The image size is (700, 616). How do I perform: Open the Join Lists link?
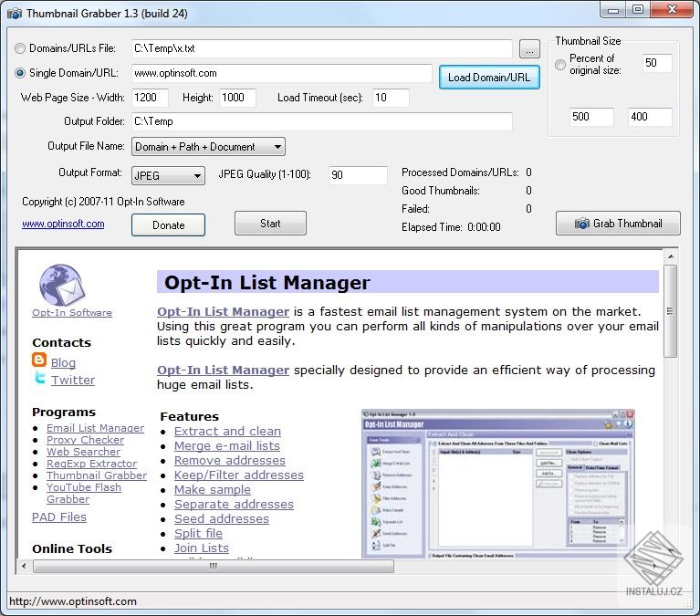pos(202,548)
